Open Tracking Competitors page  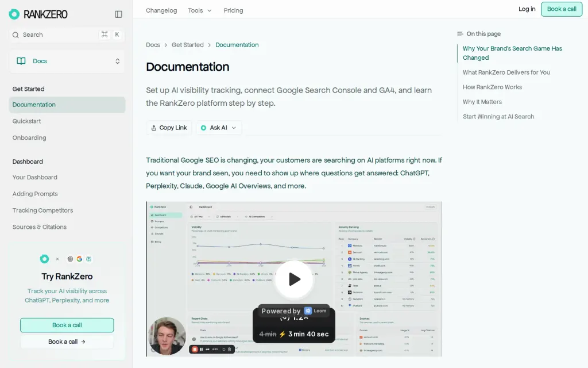pos(42,210)
